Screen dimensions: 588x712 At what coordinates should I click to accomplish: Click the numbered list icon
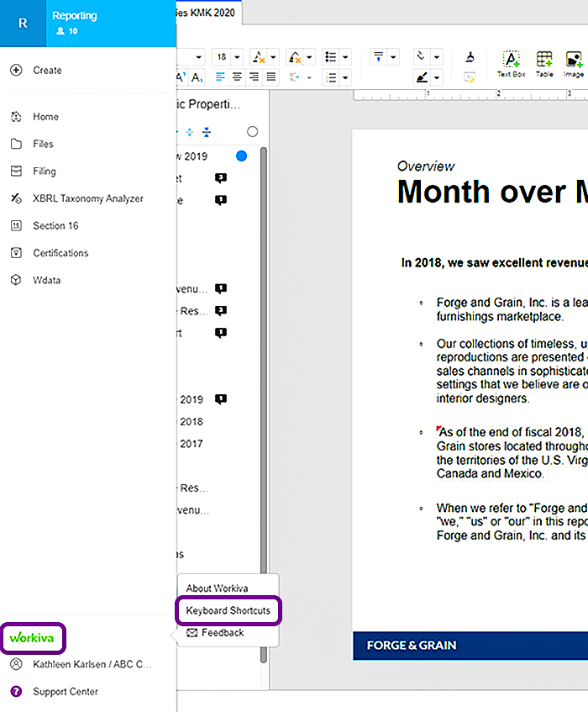click(331, 77)
